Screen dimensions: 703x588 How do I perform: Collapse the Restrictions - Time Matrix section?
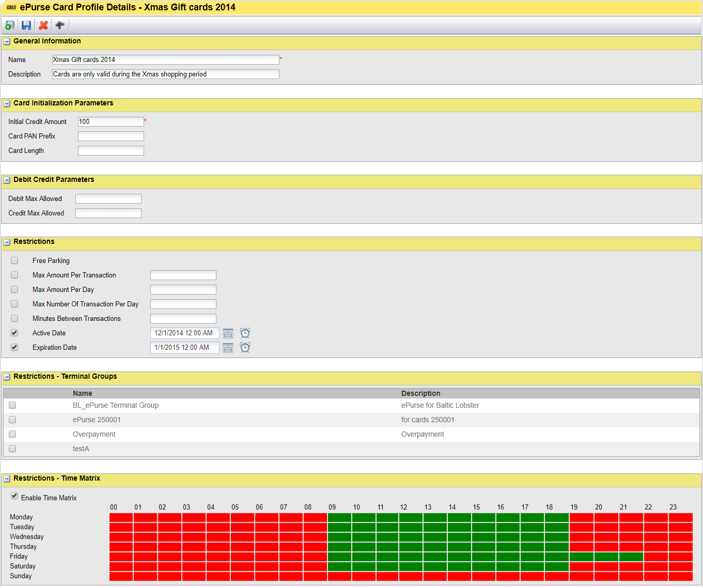(x=7, y=479)
